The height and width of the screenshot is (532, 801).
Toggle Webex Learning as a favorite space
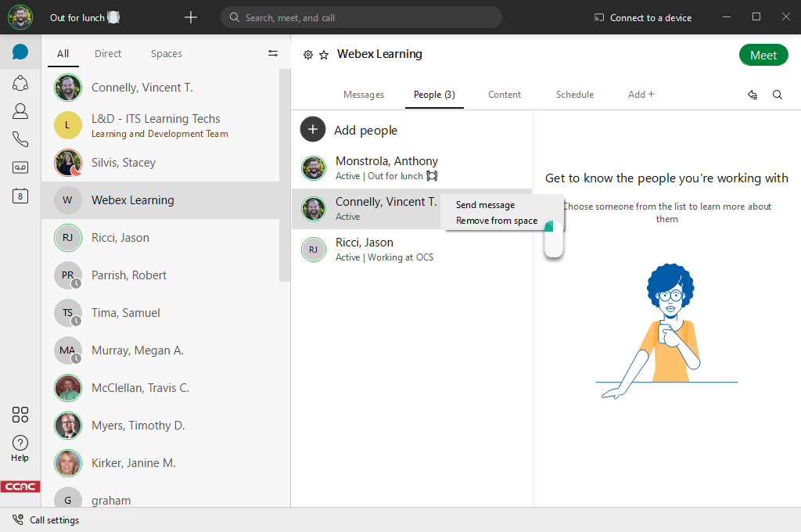(324, 55)
